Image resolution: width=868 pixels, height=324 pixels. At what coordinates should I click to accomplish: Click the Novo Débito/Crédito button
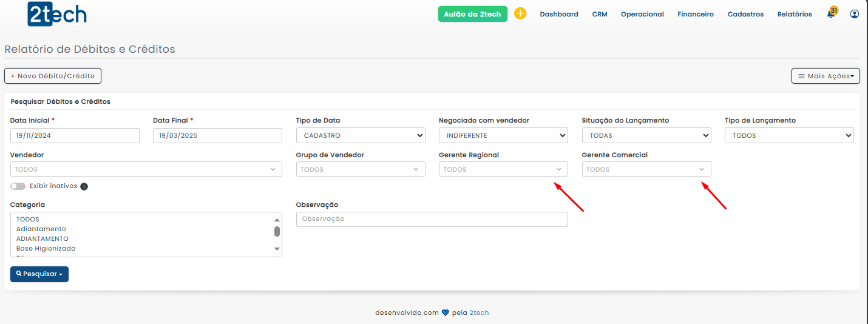(x=53, y=76)
